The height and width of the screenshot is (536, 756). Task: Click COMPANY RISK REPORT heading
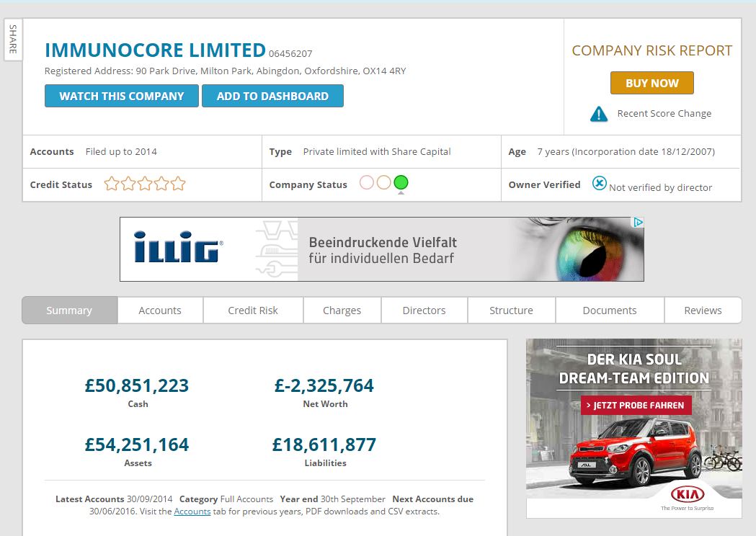[652, 50]
